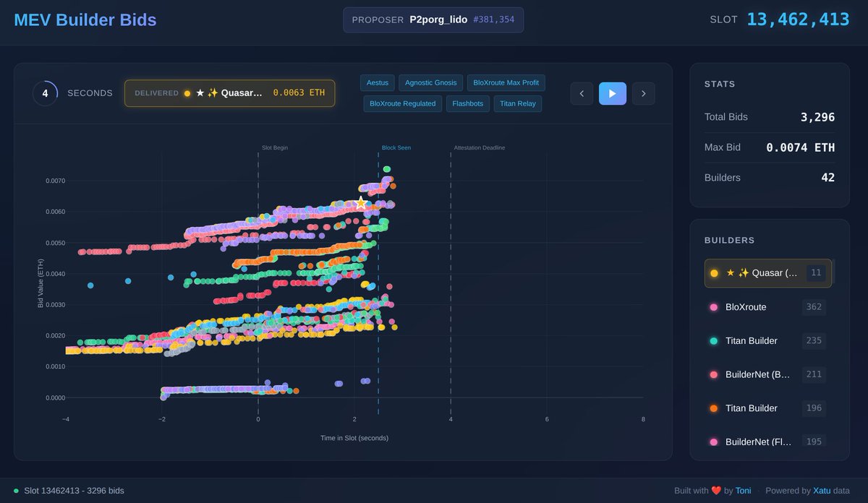Toggle the Titan Relay filter
The image size is (868, 503).
click(518, 103)
